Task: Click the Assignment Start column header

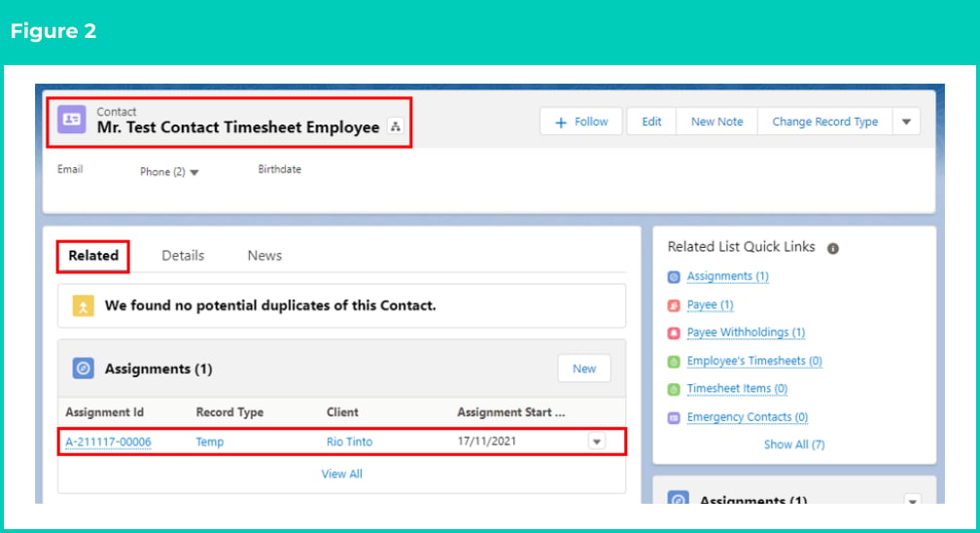Action: point(510,412)
